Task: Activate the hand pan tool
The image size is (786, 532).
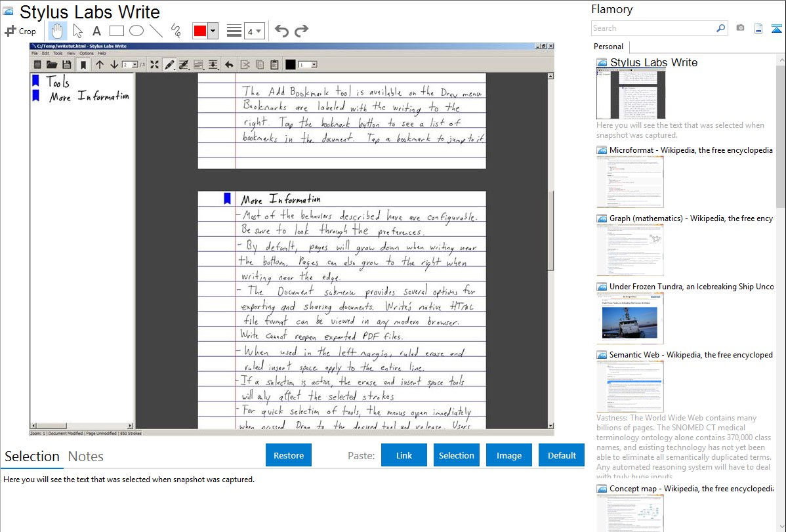Action: (58, 31)
